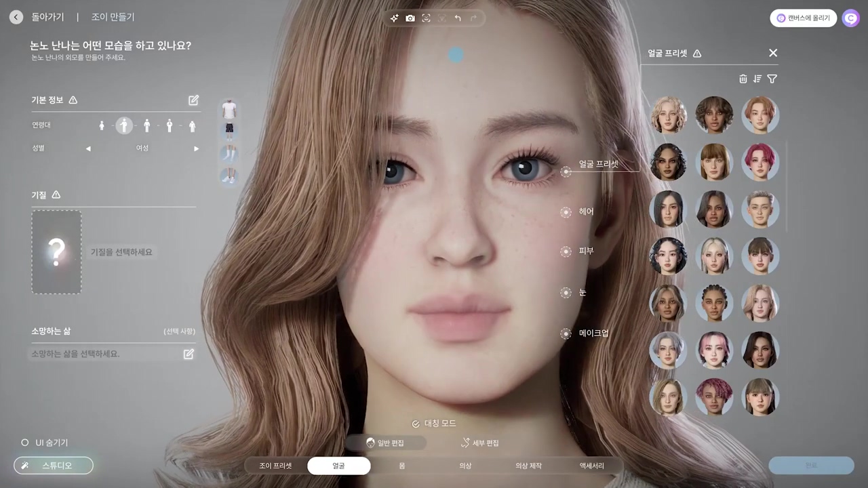
Task: Click the sparkle AI generate icon
Action: pos(394,18)
